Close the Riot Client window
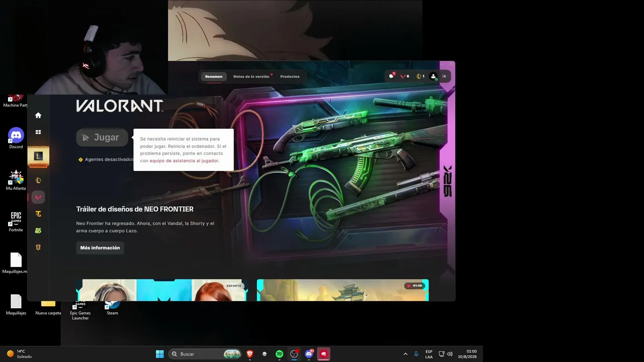Image resolution: width=644 pixels, height=362 pixels. coord(451,64)
